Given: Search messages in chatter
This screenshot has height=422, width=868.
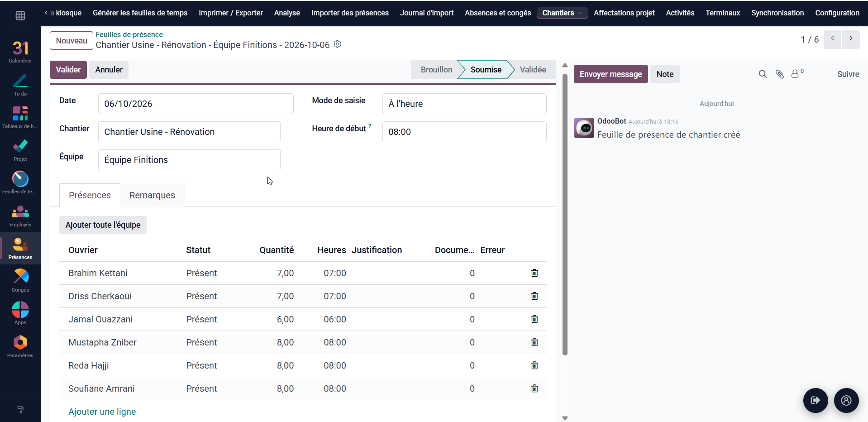Looking at the screenshot, I should [763, 74].
